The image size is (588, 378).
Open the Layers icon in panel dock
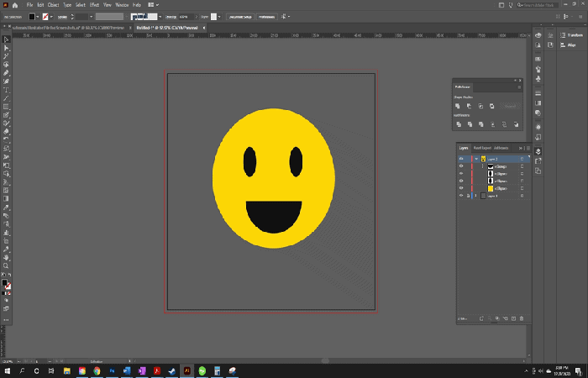point(538,151)
